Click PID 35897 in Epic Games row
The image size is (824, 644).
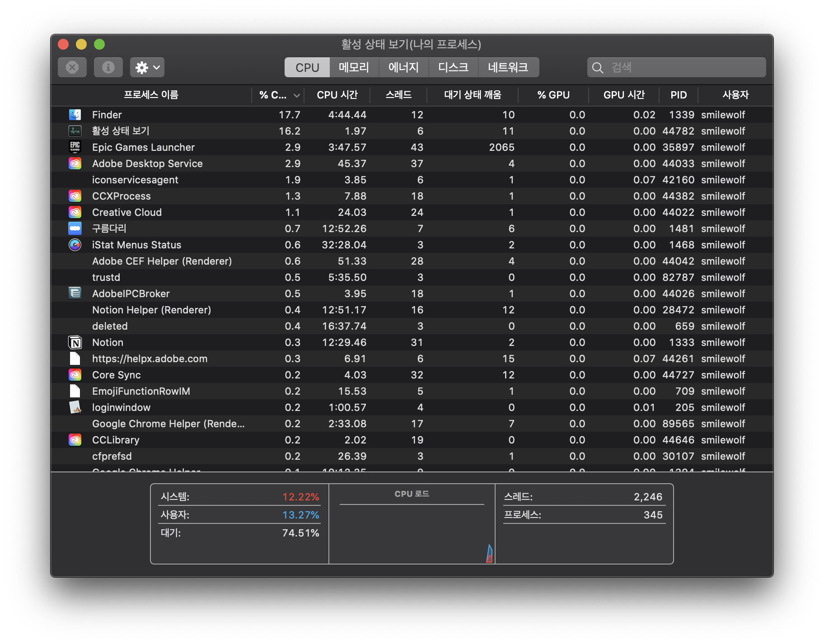(678, 147)
